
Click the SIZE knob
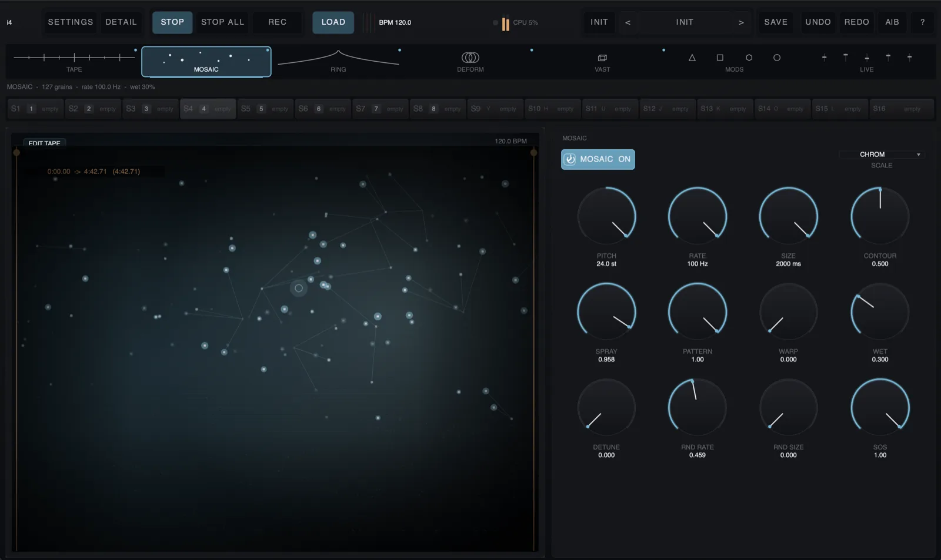[789, 216]
